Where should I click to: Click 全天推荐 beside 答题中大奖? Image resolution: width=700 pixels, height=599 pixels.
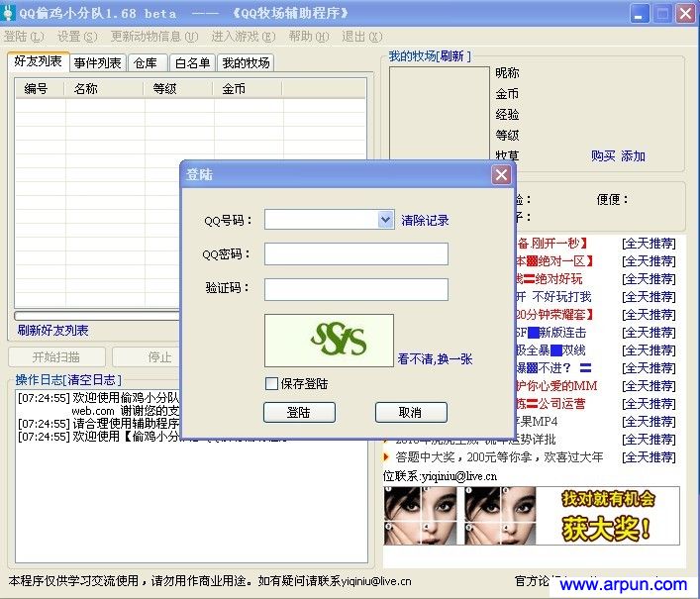(x=649, y=457)
